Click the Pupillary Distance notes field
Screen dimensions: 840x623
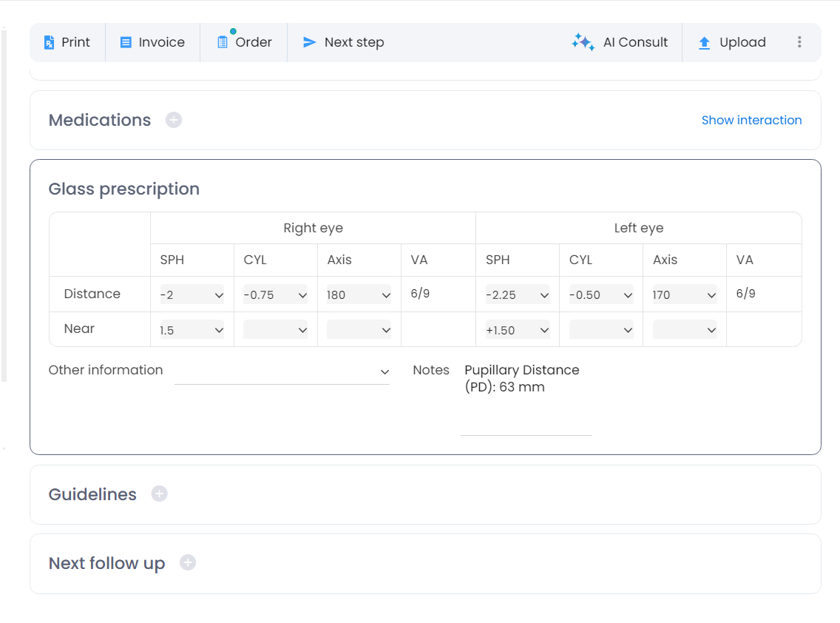point(526,400)
